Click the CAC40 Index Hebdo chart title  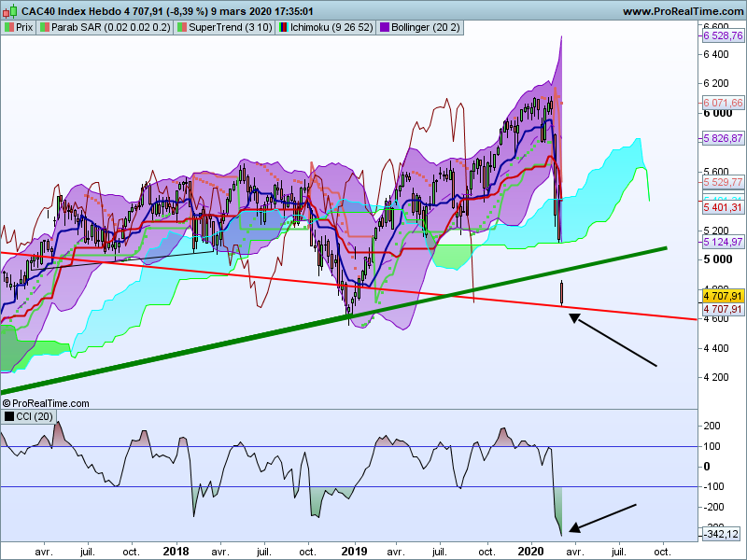(72, 11)
